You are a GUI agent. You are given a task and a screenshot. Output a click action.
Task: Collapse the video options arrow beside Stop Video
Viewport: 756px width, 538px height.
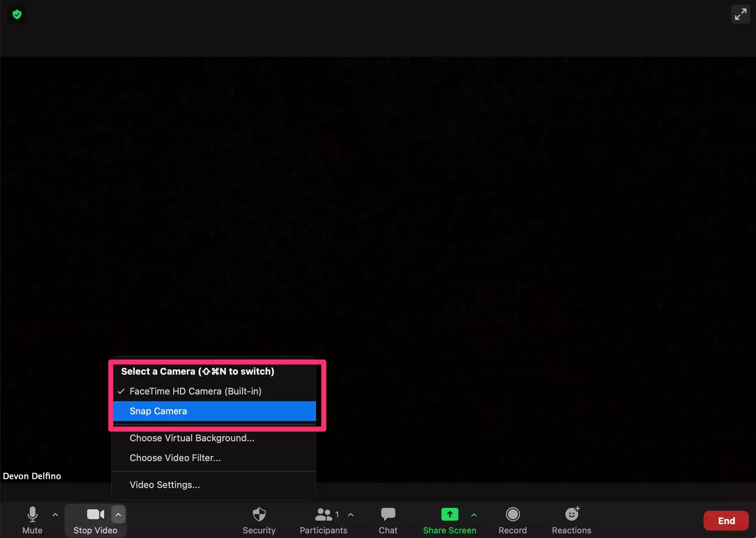[118, 515]
